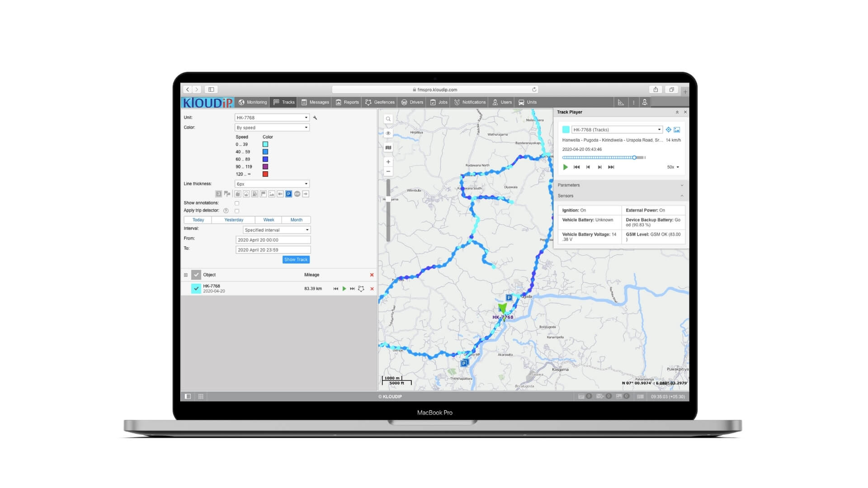Open the user account icon
Screen dimensions: 868x488
pyautogui.click(x=645, y=103)
